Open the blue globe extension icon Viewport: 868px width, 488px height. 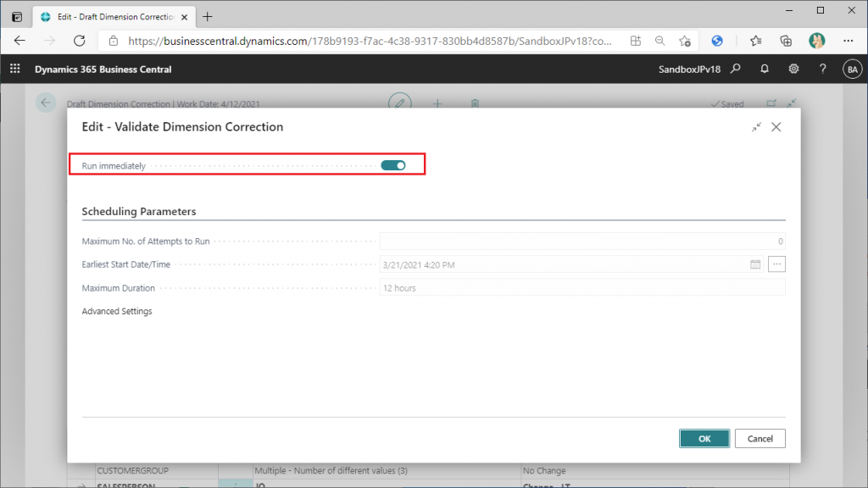pos(717,41)
